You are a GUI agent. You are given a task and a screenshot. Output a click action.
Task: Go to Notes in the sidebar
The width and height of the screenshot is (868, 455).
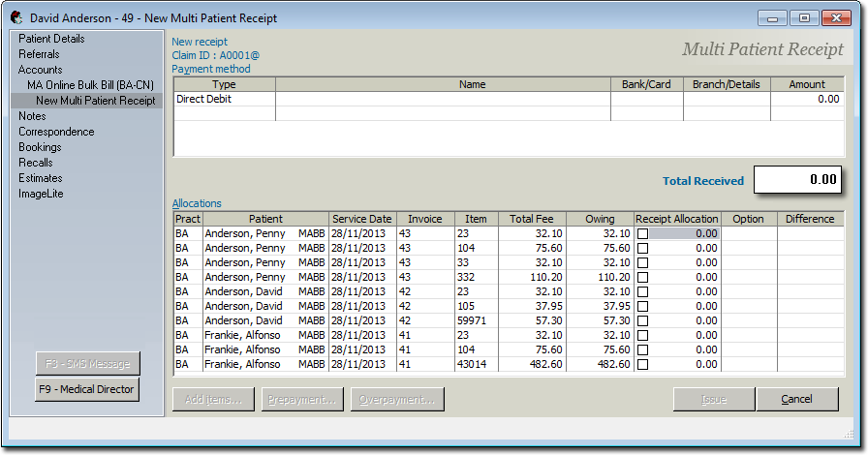[32, 116]
